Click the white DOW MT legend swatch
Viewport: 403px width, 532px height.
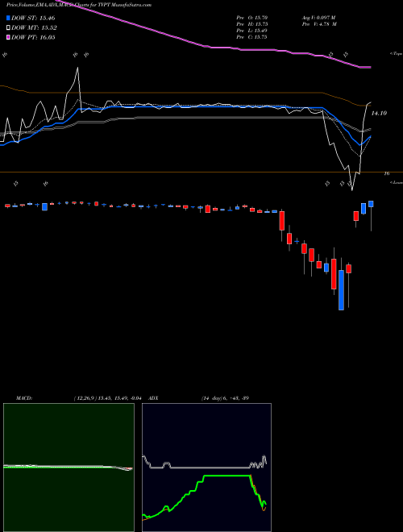tap(9, 28)
